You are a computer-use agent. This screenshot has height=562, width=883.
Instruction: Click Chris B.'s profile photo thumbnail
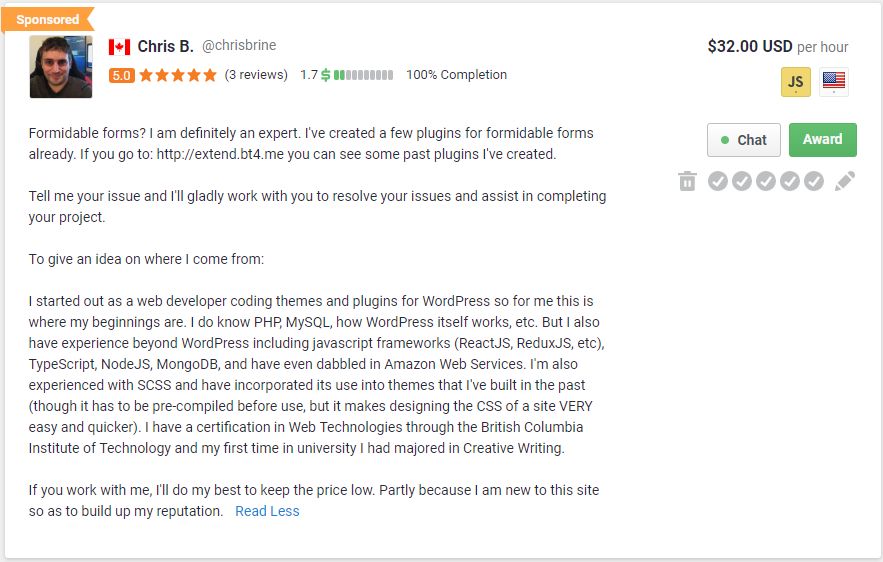pyautogui.click(x=61, y=67)
